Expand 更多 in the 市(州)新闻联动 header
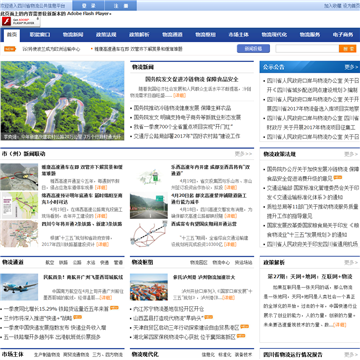 coord(243,154)
